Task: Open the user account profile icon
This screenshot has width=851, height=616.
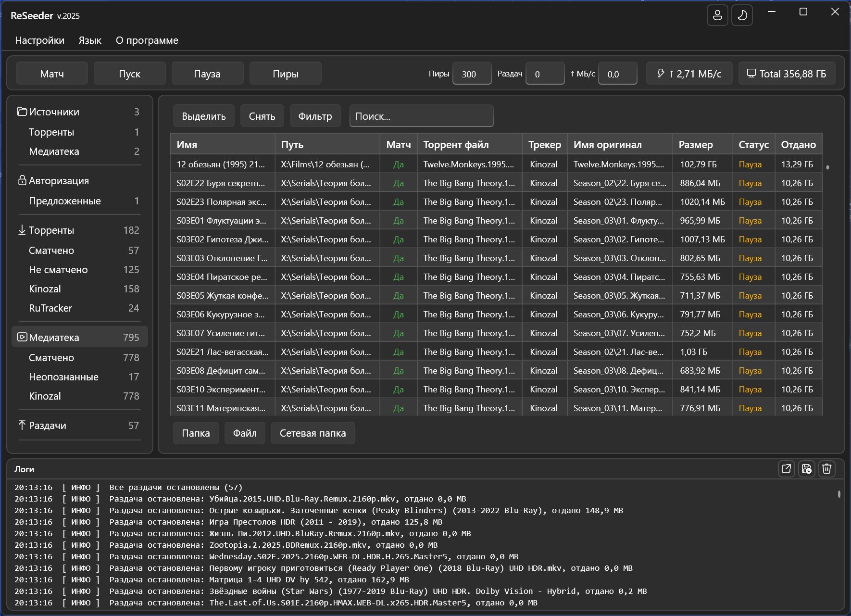Action: (717, 15)
